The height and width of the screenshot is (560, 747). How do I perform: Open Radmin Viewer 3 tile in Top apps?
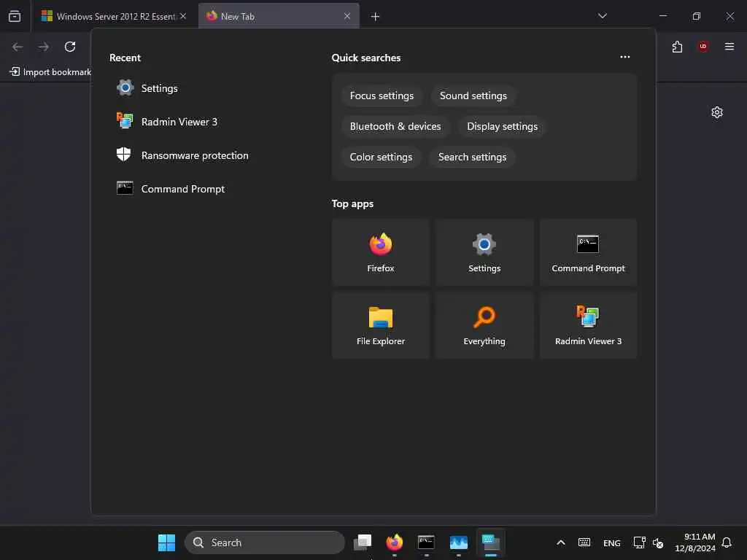click(589, 325)
